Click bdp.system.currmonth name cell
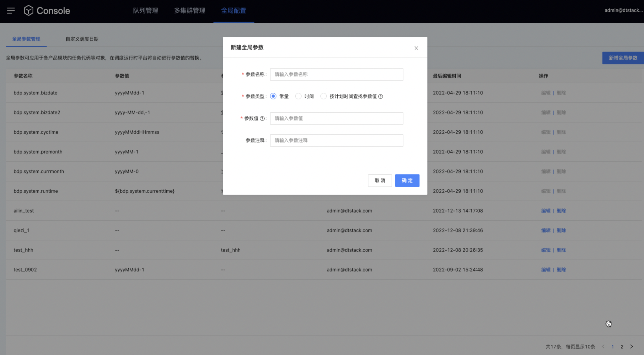Screen dimensions: 644x355 39,171
